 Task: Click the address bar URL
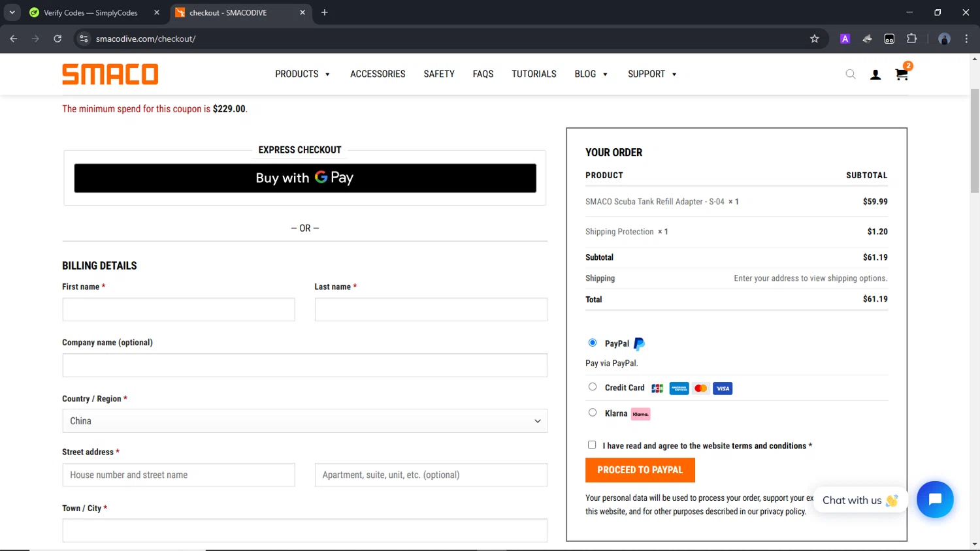click(146, 39)
